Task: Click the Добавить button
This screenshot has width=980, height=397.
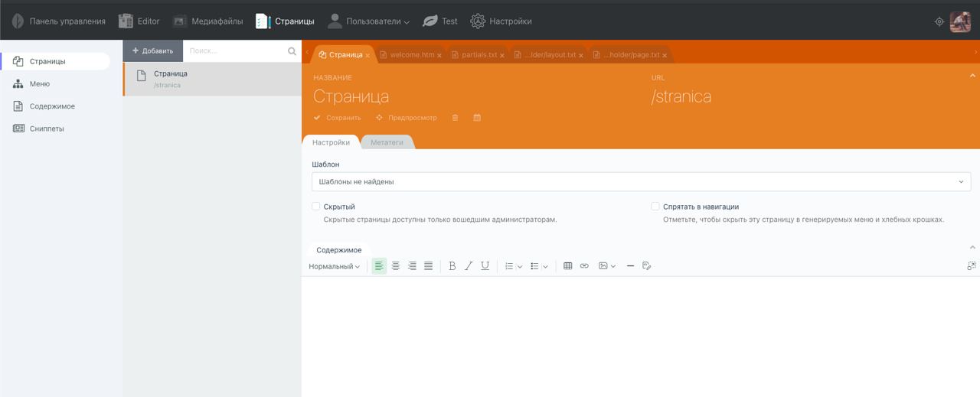Action: (153, 50)
